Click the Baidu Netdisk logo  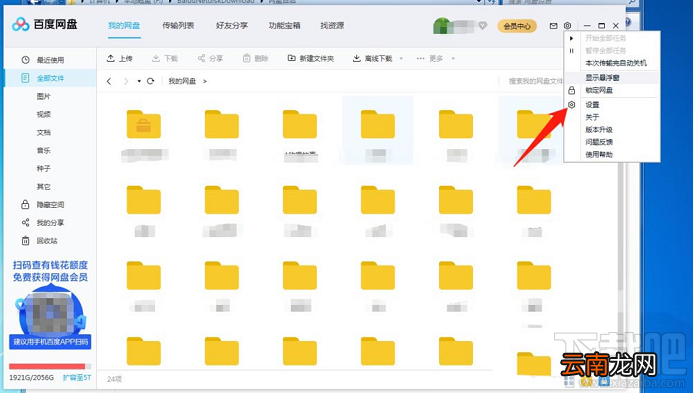(44, 24)
